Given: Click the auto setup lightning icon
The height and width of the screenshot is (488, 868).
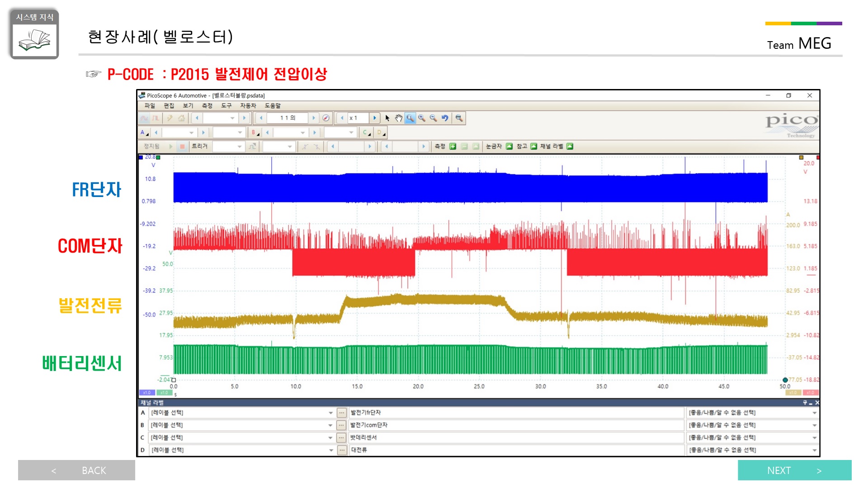Looking at the screenshot, I should coord(170,118).
